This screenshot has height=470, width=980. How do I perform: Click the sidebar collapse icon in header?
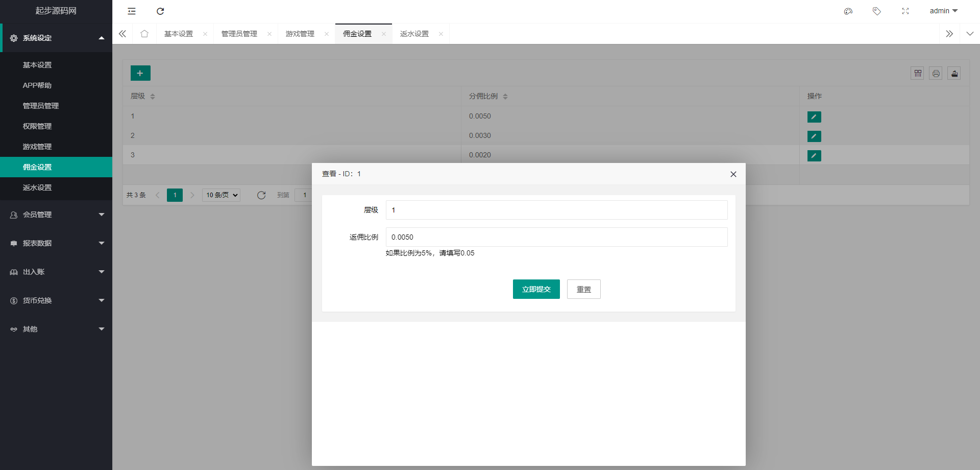pyautogui.click(x=132, y=11)
